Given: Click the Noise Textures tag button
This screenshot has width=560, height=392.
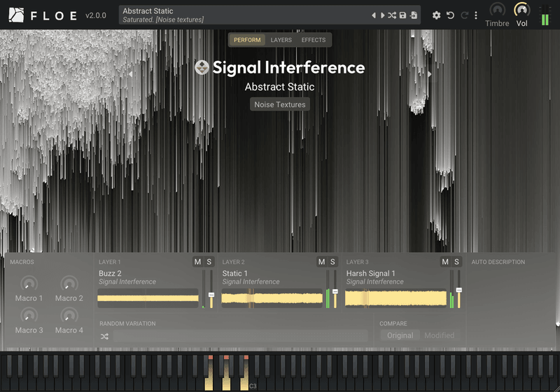Looking at the screenshot, I should [279, 104].
